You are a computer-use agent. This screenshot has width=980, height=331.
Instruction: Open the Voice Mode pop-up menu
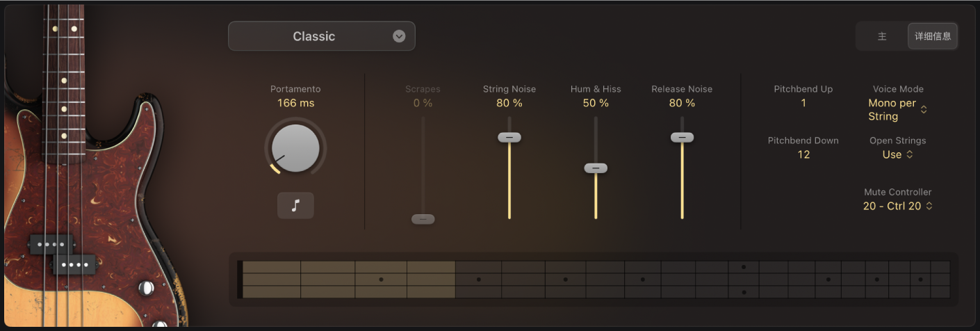pyautogui.click(x=898, y=110)
